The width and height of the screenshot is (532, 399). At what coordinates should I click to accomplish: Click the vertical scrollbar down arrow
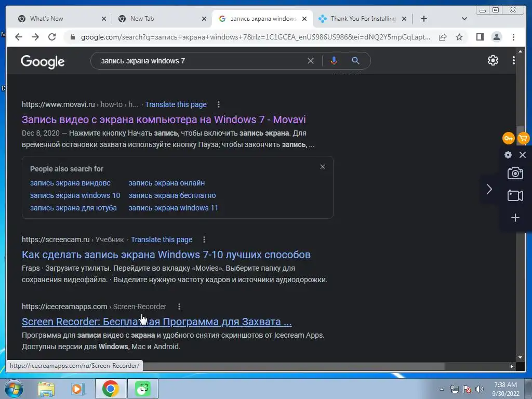click(520, 357)
